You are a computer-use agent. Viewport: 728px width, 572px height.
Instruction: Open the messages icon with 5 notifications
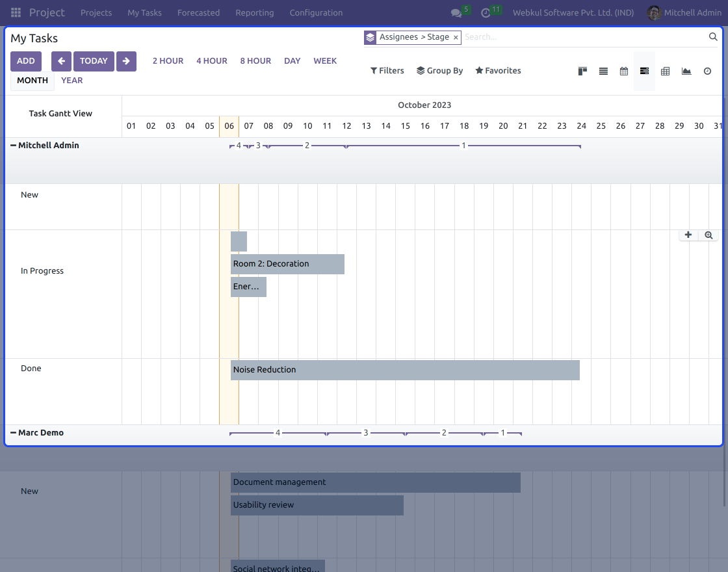click(x=457, y=12)
